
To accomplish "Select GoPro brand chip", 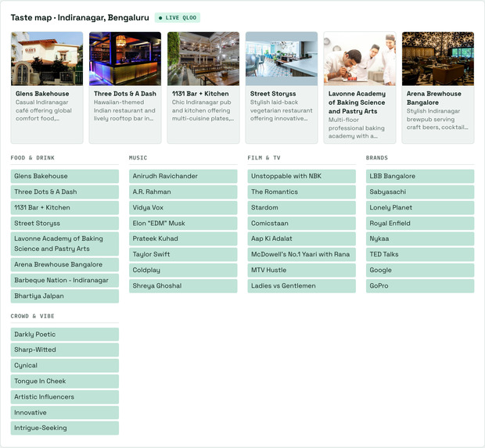I will (x=420, y=286).
